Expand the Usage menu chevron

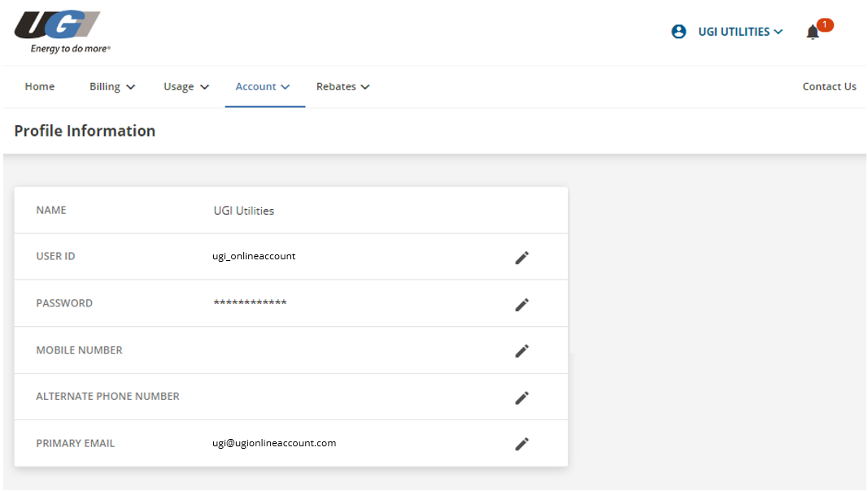(x=204, y=87)
